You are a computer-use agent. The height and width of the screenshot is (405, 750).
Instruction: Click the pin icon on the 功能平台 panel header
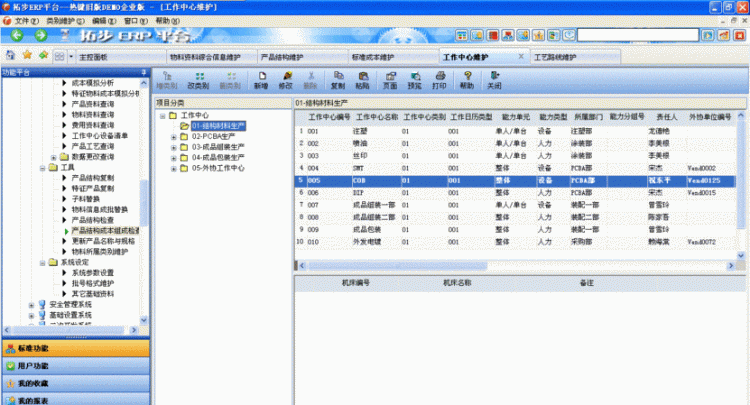click(143, 72)
